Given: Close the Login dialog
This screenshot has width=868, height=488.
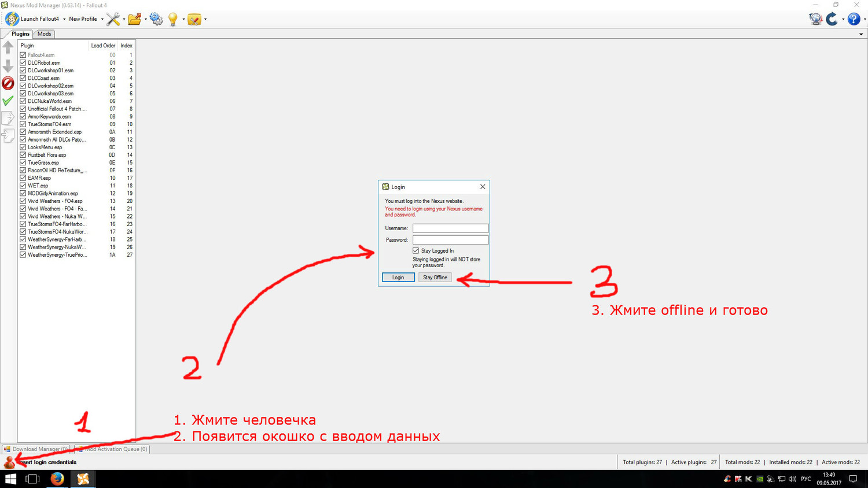Looking at the screenshot, I should pos(483,187).
